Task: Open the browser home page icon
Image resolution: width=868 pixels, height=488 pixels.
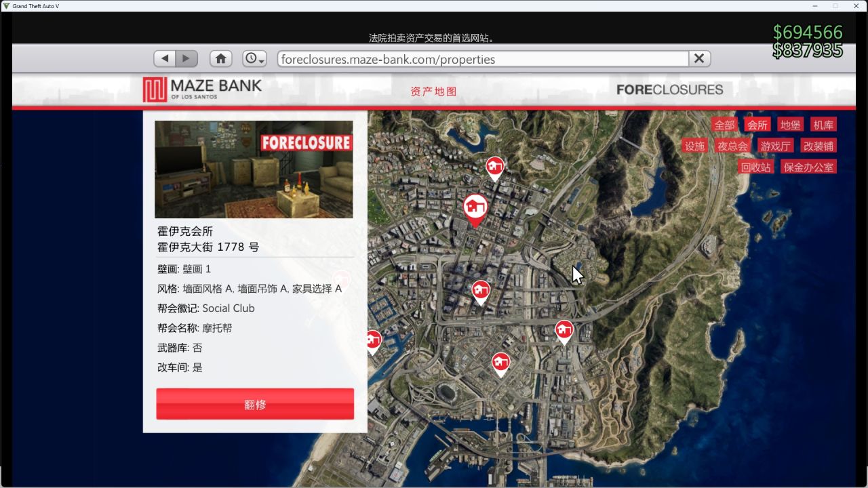Action: (x=221, y=58)
